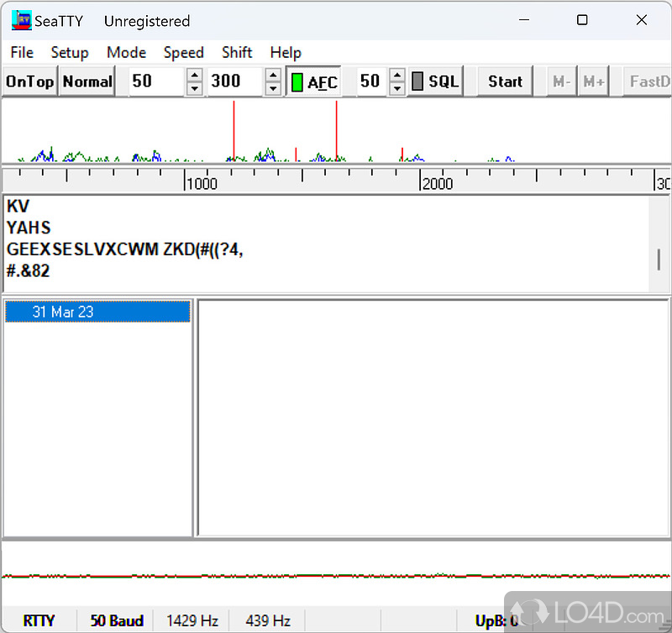Screen dimensions: 672x633
Task: Click the red marker line near 1200 Hz
Action: tap(234, 131)
